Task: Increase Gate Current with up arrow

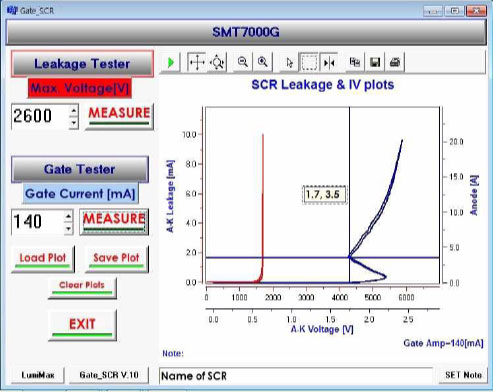Action: pos(68,217)
